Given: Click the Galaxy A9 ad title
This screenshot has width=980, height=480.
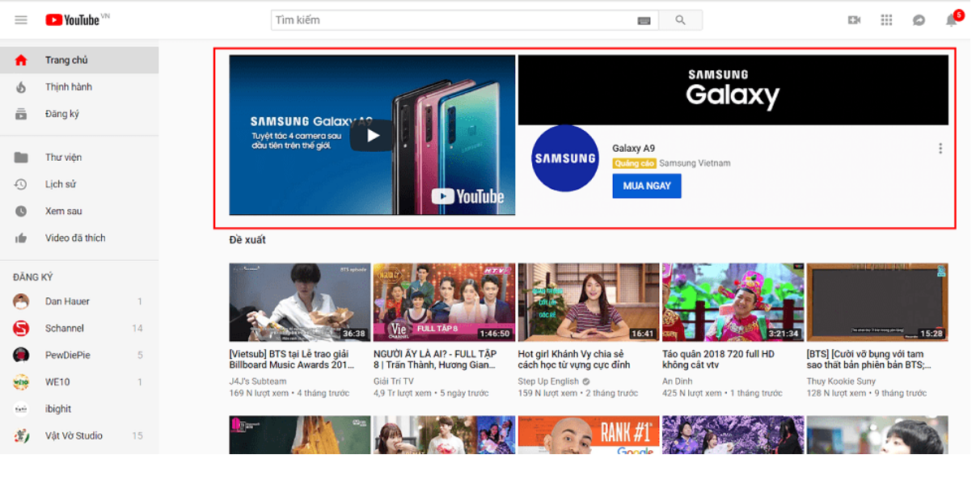Looking at the screenshot, I should point(634,148).
